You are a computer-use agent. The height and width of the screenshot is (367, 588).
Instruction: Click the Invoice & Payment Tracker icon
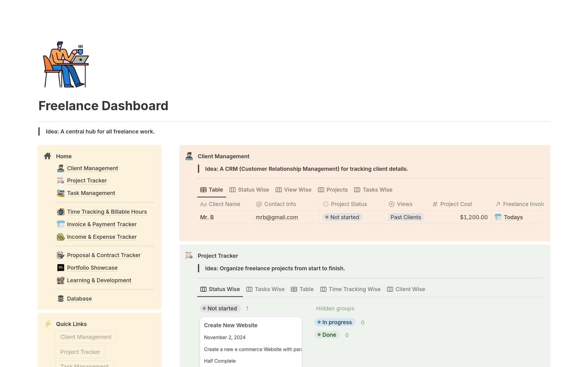60,224
